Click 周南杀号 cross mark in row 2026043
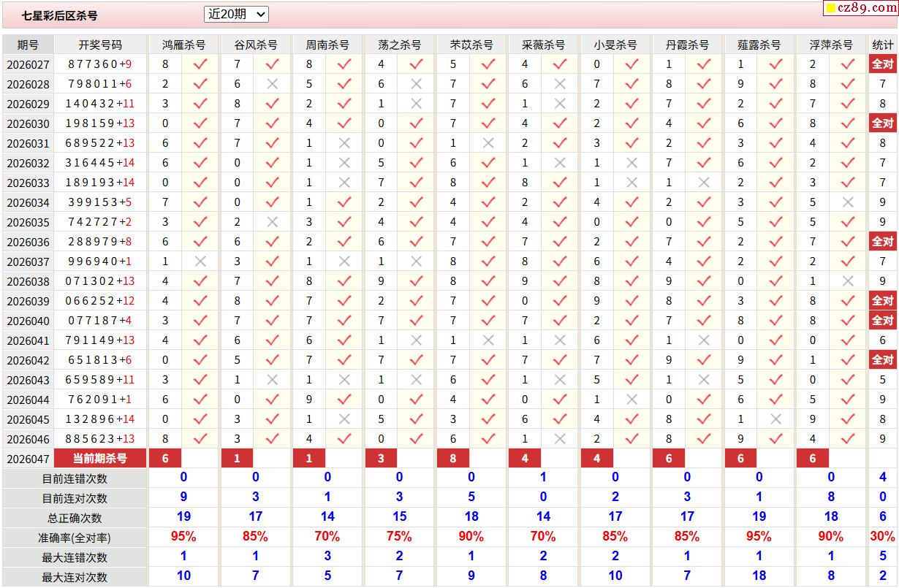 coord(344,380)
